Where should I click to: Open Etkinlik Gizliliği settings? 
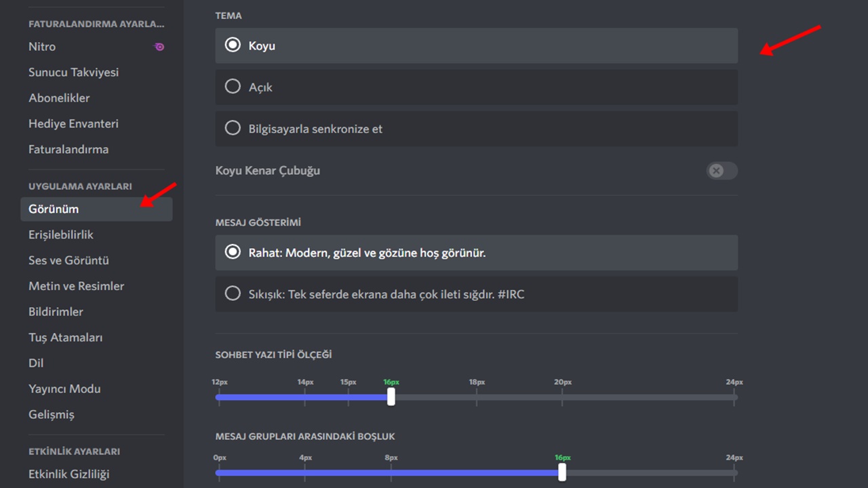[68, 474]
